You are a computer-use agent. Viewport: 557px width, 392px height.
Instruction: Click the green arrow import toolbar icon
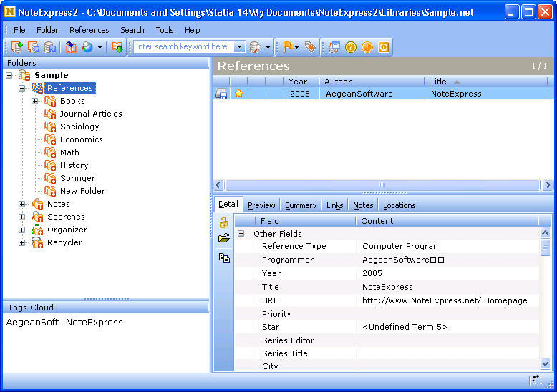tap(117, 47)
